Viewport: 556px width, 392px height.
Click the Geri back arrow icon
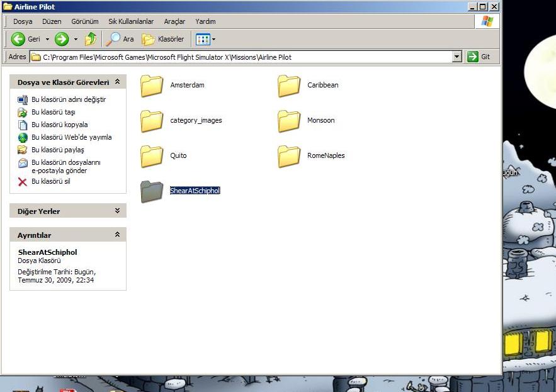click(x=18, y=39)
